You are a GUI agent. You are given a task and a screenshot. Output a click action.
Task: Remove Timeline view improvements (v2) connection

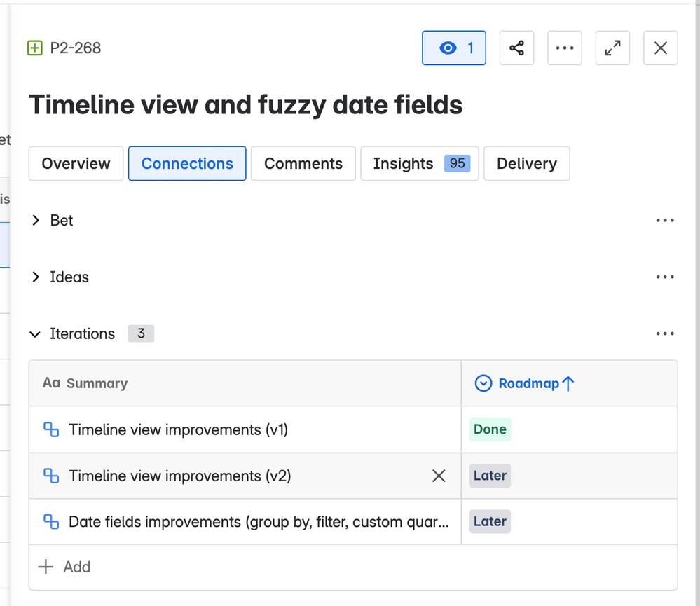(x=439, y=476)
